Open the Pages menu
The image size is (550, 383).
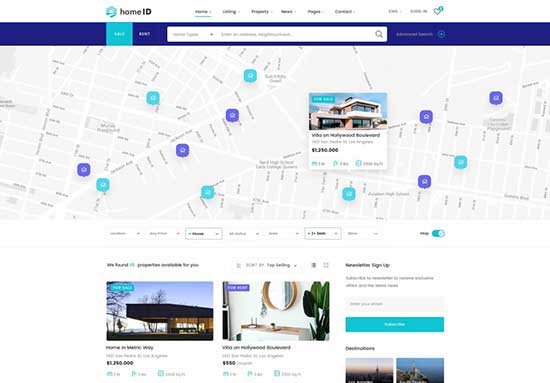tap(315, 12)
